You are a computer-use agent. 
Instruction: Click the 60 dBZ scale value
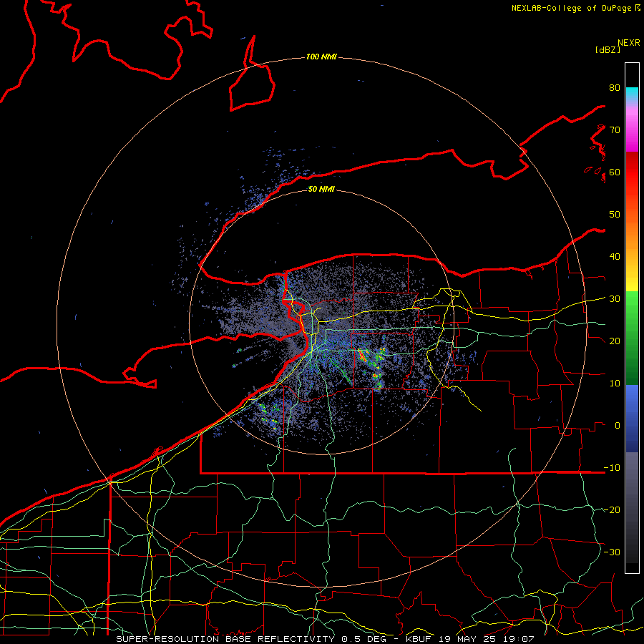click(615, 172)
